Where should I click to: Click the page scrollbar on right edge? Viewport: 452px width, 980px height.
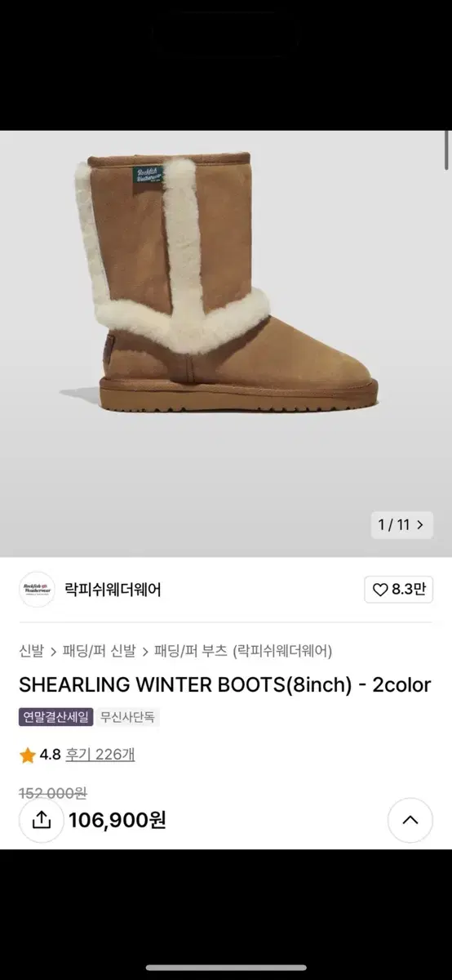pyautogui.click(x=447, y=151)
